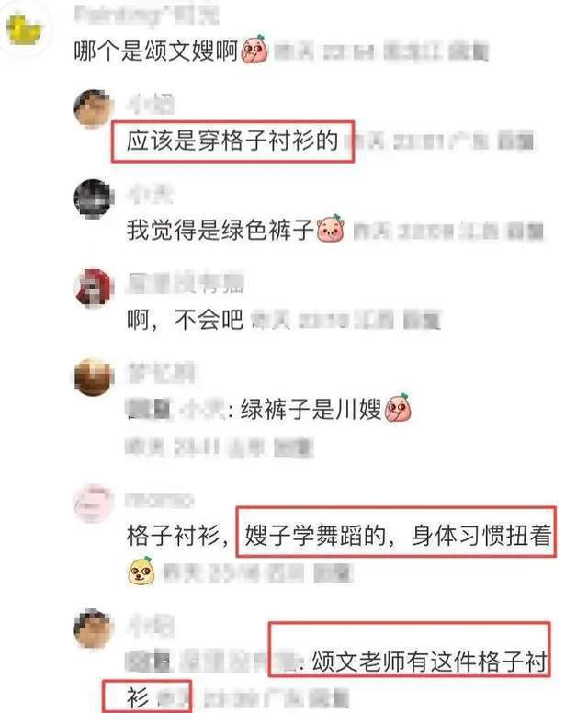The width and height of the screenshot is (588, 713).
Task: Open the pale pink avatar above 格子衬衫 comment
Action: click(93, 503)
